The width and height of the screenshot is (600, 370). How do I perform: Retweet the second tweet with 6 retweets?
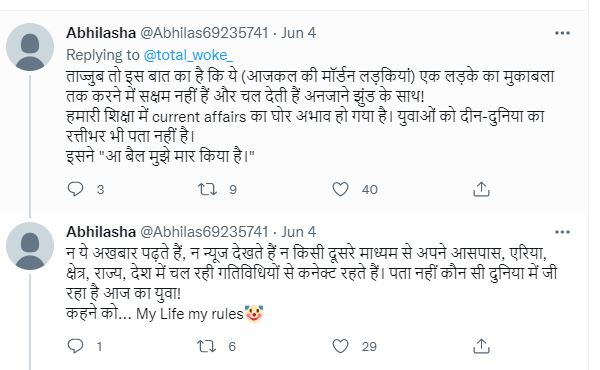(x=207, y=346)
